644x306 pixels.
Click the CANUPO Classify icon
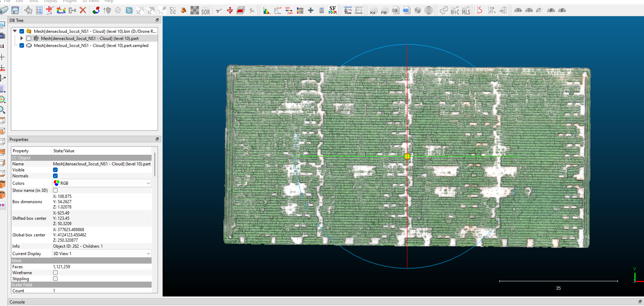pyautogui.click(x=359, y=10)
